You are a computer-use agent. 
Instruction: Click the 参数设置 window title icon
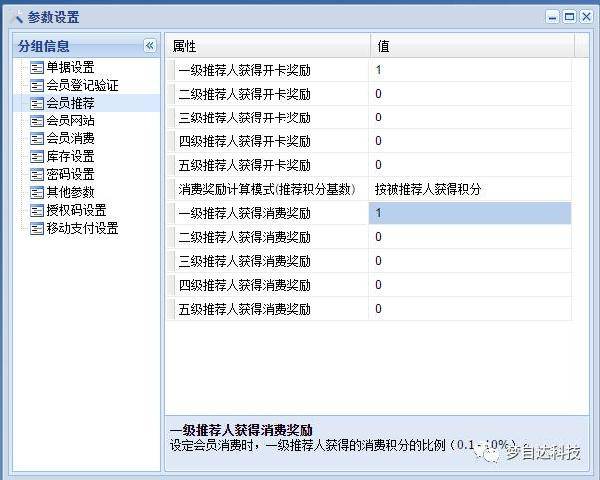click(18, 17)
